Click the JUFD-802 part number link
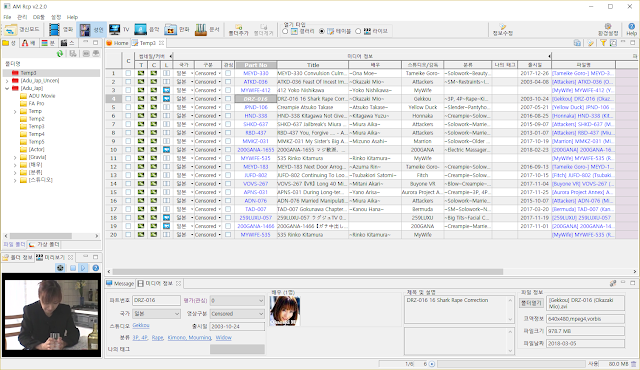640x370 pixels. (x=256, y=175)
